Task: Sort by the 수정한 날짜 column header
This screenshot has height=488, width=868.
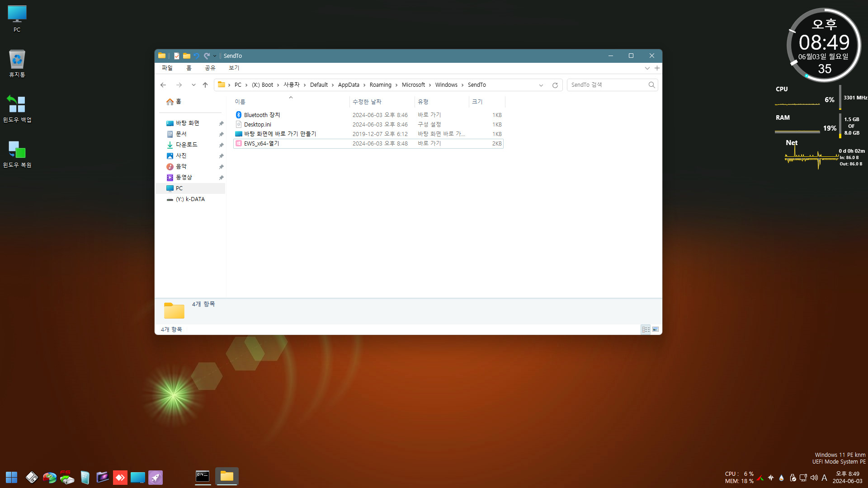Action: 382,102
